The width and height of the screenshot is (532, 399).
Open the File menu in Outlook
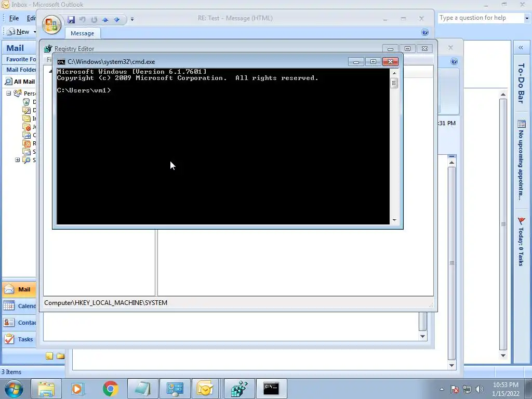[14, 18]
